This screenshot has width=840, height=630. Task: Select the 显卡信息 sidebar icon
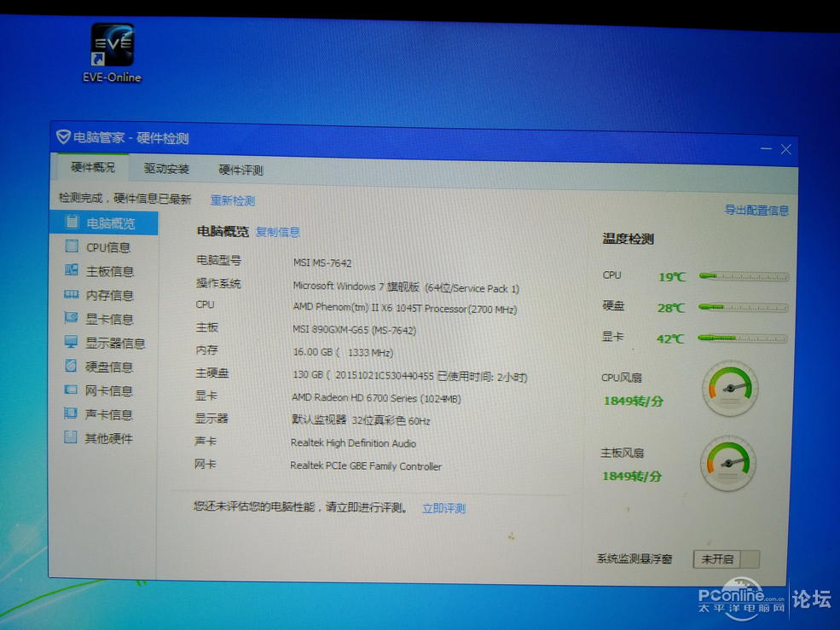(71, 318)
